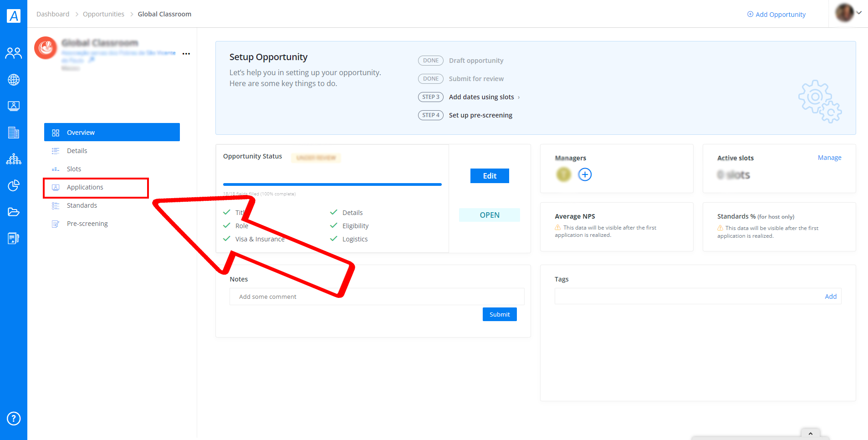Open the three-dot menu beside Global Classroom
Viewport: 868px width, 440px height.
(x=186, y=54)
